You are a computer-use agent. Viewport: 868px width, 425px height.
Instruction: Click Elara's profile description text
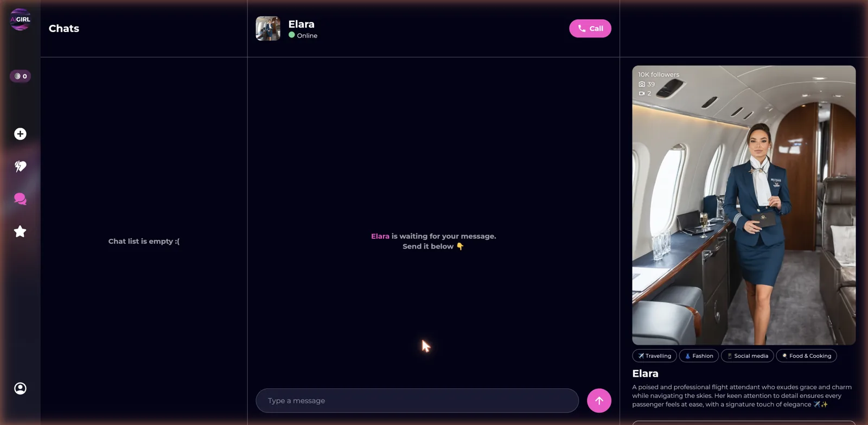(x=742, y=396)
